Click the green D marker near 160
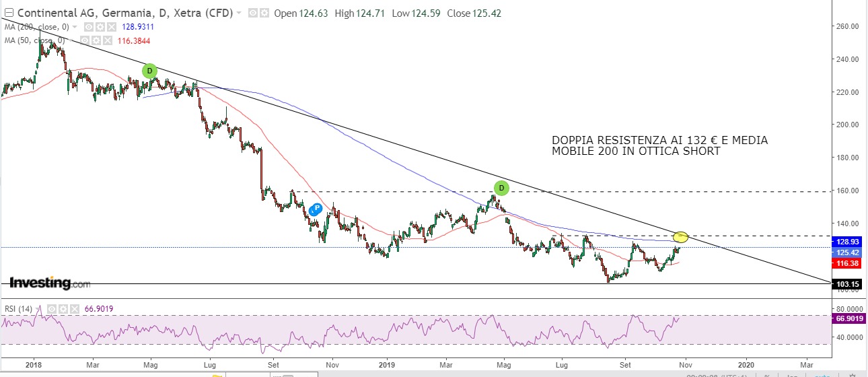The width and height of the screenshot is (868, 377). 501,188
